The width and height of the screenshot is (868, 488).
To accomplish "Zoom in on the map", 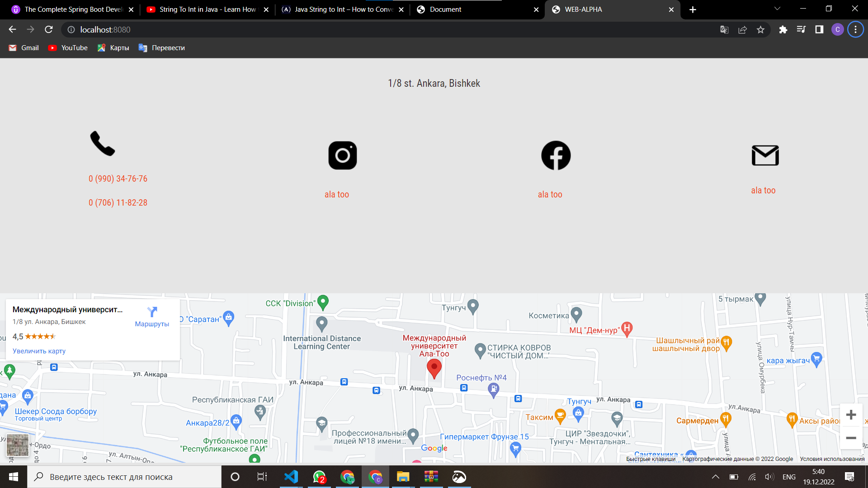I will pyautogui.click(x=851, y=415).
